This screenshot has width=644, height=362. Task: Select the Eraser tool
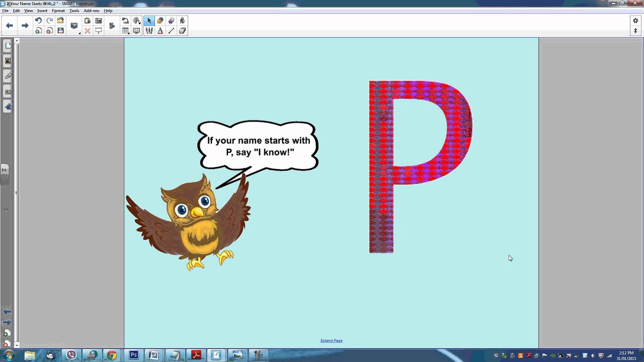click(x=182, y=31)
